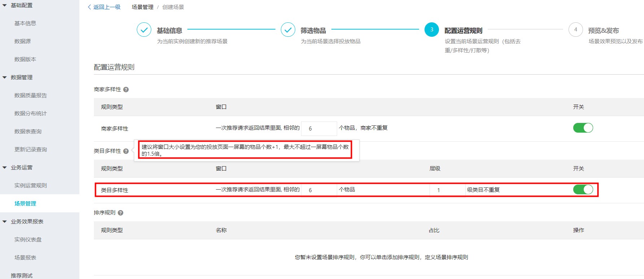
Task: Click the 基础信息 completed step checkmark
Action: [x=144, y=30]
